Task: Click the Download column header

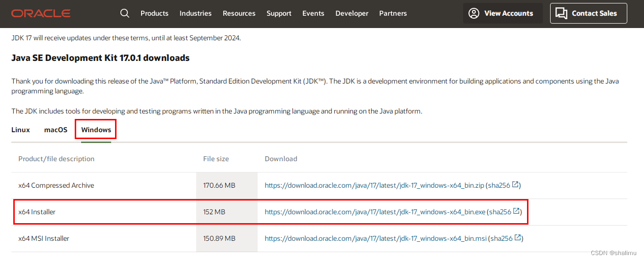Action: 281,159
